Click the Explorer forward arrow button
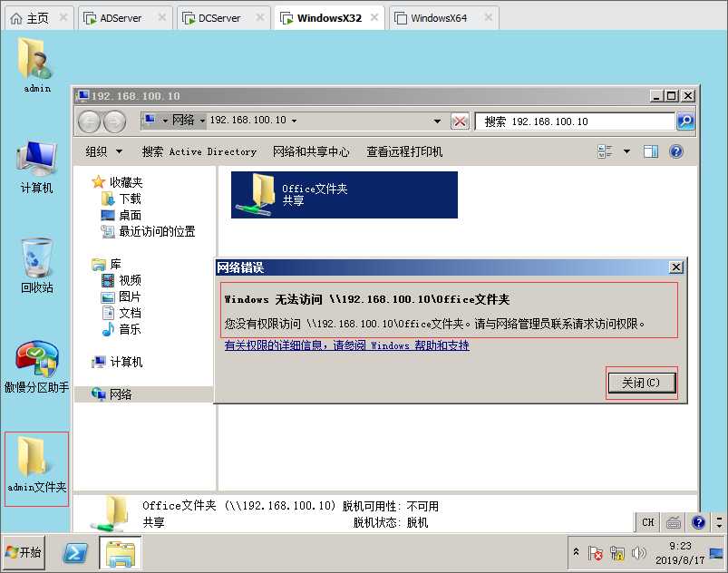 (x=114, y=121)
